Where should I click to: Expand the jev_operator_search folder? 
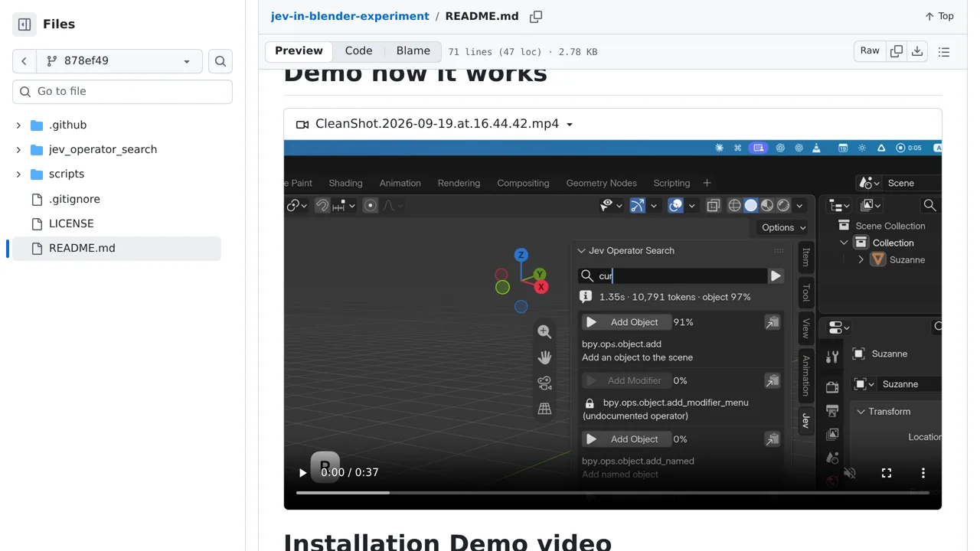[x=18, y=149]
